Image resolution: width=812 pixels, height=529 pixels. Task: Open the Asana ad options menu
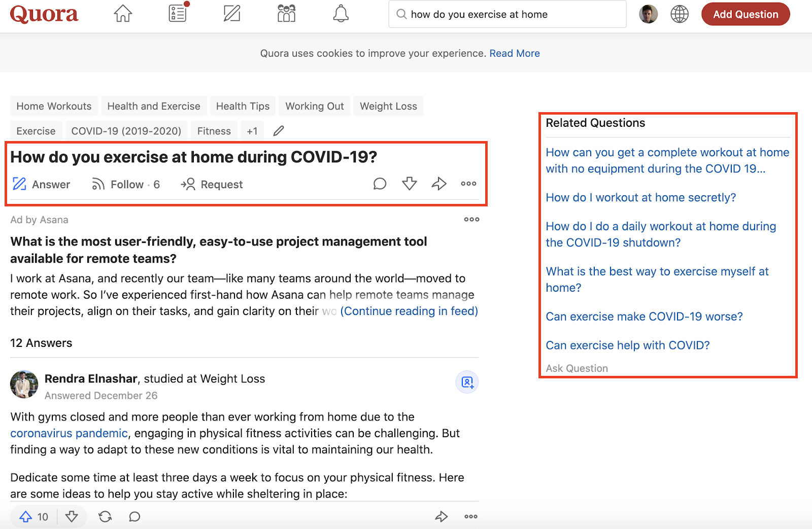point(471,219)
